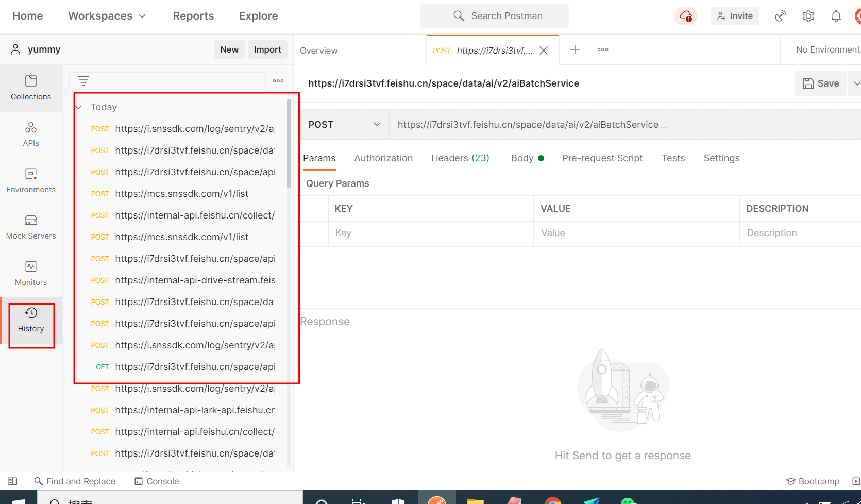
Task: Open the Console panel
Action: pyautogui.click(x=157, y=481)
